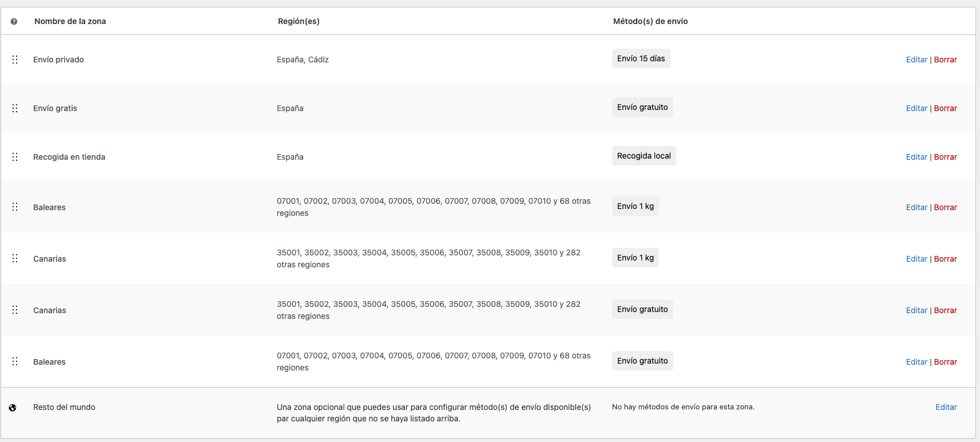The width and height of the screenshot is (980, 442).
Task: Click the Recogida en tienda zone name
Action: (69, 157)
